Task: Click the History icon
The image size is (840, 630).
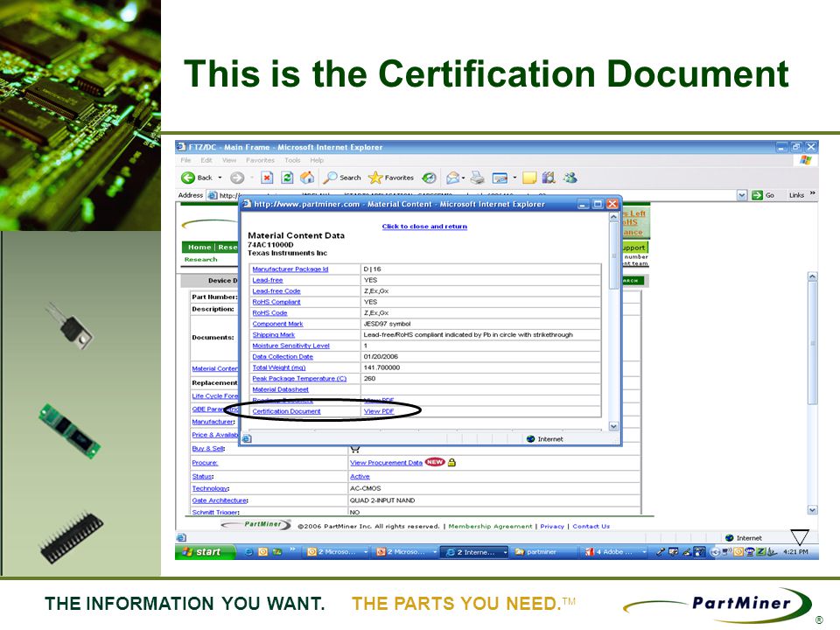Action: [x=429, y=178]
